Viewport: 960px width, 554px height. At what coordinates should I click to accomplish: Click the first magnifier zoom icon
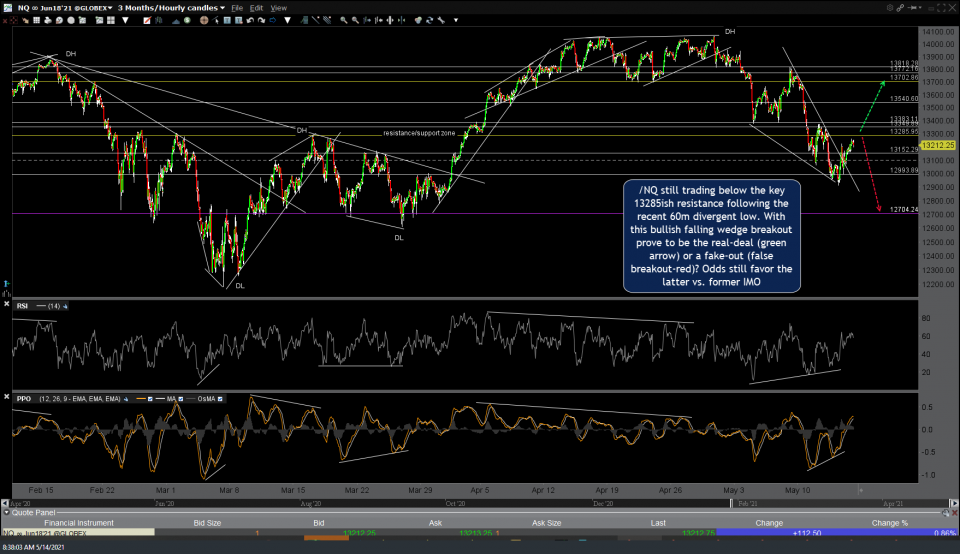(x=343, y=20)
